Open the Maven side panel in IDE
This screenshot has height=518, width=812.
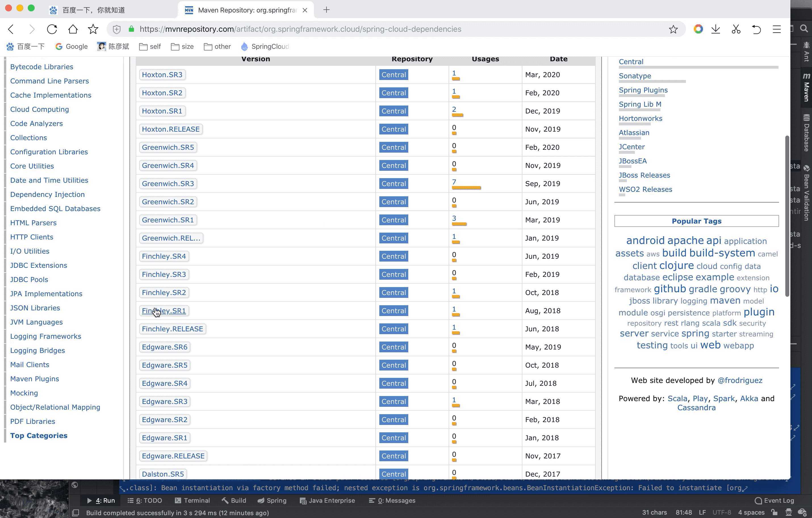coord(806,88)
